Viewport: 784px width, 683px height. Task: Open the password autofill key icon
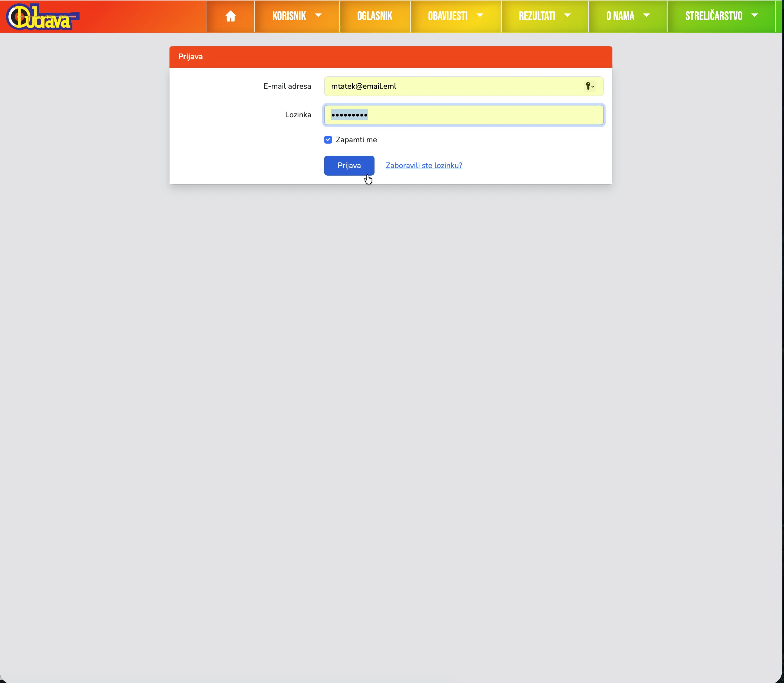click(589, 86)
